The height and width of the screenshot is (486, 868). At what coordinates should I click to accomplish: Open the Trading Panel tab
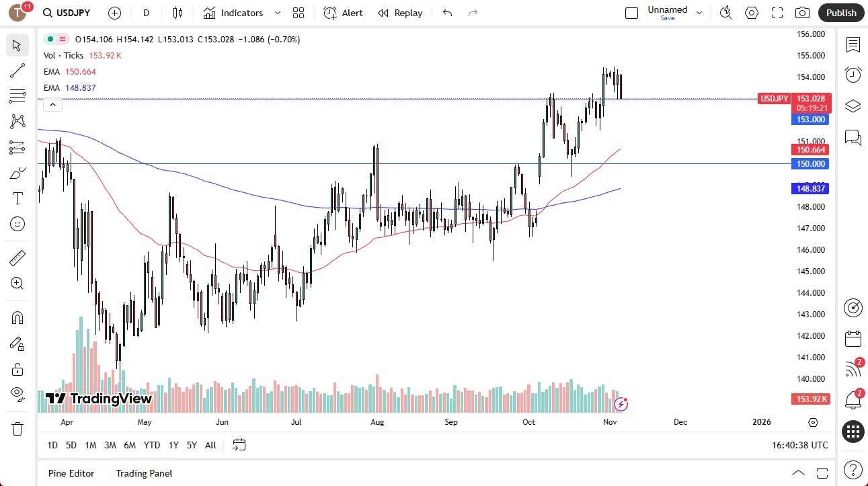pos(143,473)
